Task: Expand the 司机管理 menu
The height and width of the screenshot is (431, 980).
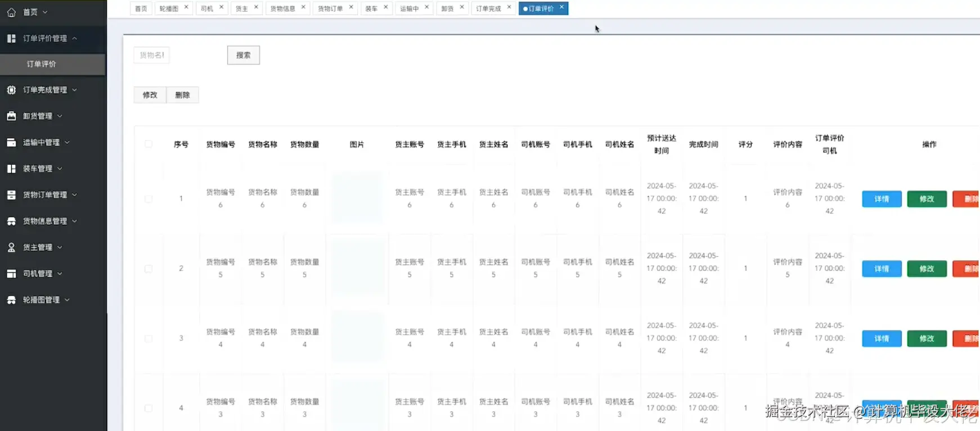Action: coord(60,274)
